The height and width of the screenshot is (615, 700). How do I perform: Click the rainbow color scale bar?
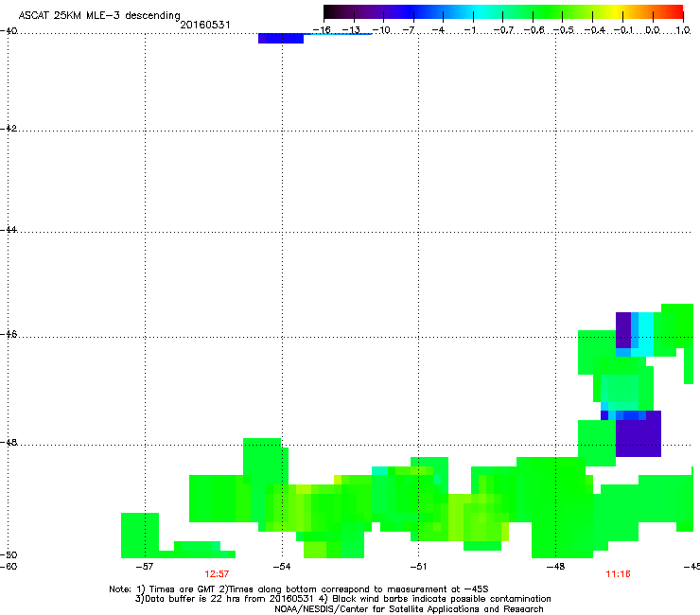503,11
